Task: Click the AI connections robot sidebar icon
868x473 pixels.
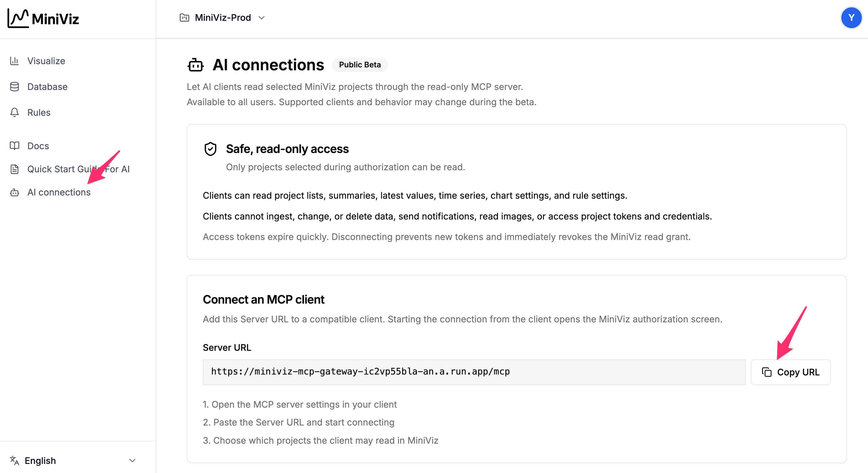Action: pyautogui.click(x=14, y=192)
